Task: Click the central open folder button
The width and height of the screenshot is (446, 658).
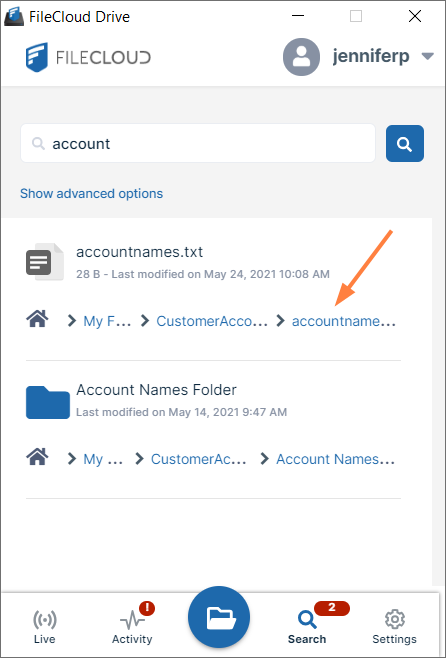Action: [x=219, y=617]
